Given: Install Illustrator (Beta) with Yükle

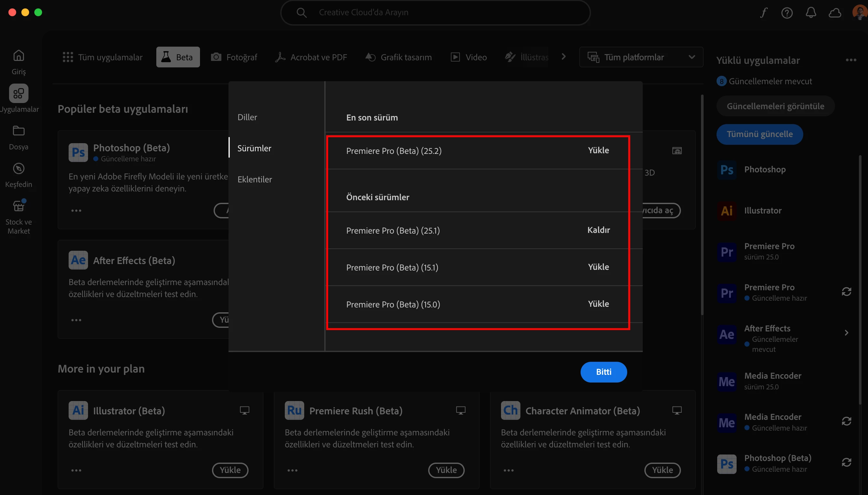Looking at the screenshot, I should coord(230,470).
